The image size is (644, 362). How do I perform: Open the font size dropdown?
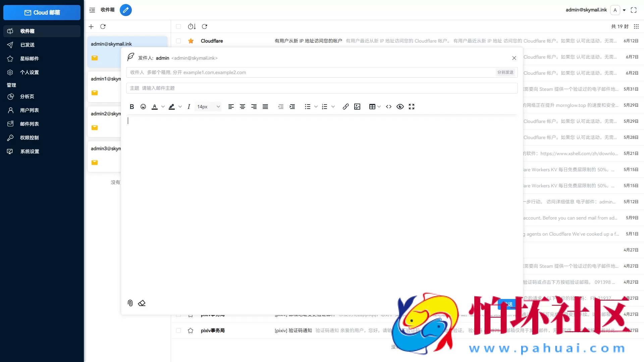tap(207, 107)
